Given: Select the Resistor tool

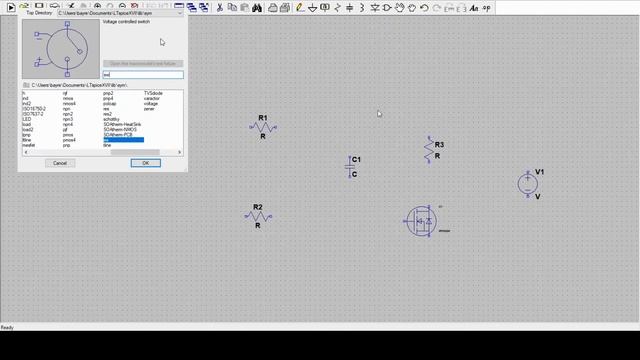Looking at the screenshot, I should coord(337,7).
